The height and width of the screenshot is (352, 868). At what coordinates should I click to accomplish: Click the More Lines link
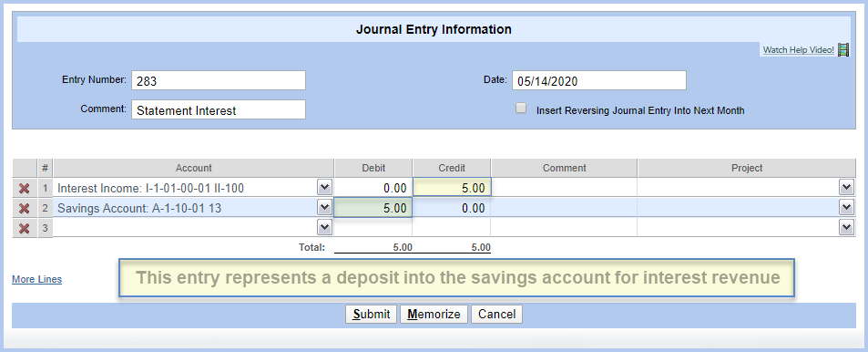pyautogui.click(x=37, y=279)
